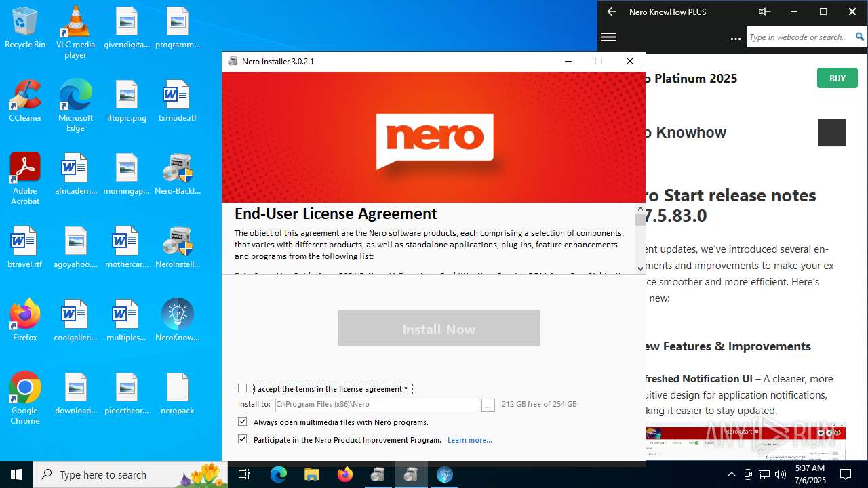Screen dimensions: 868x488
Task: Open Learn more link in installer
Action: [470, 440]
